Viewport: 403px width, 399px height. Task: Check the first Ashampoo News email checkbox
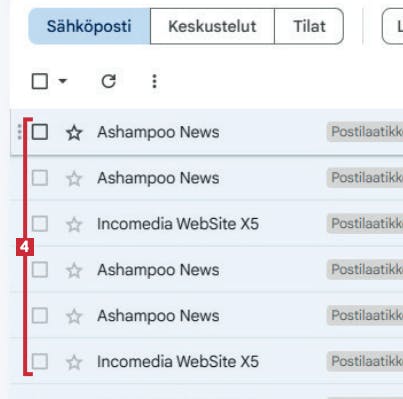[40, 132]
